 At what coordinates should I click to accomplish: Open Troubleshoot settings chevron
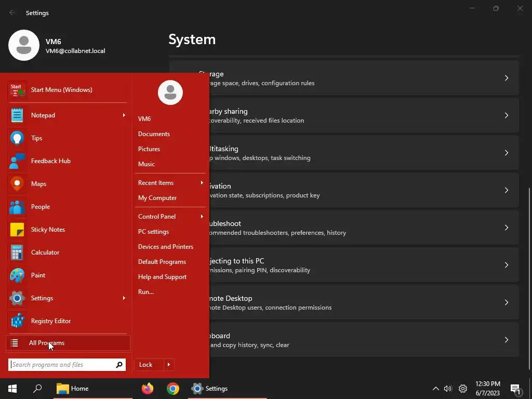coord(506,228)
